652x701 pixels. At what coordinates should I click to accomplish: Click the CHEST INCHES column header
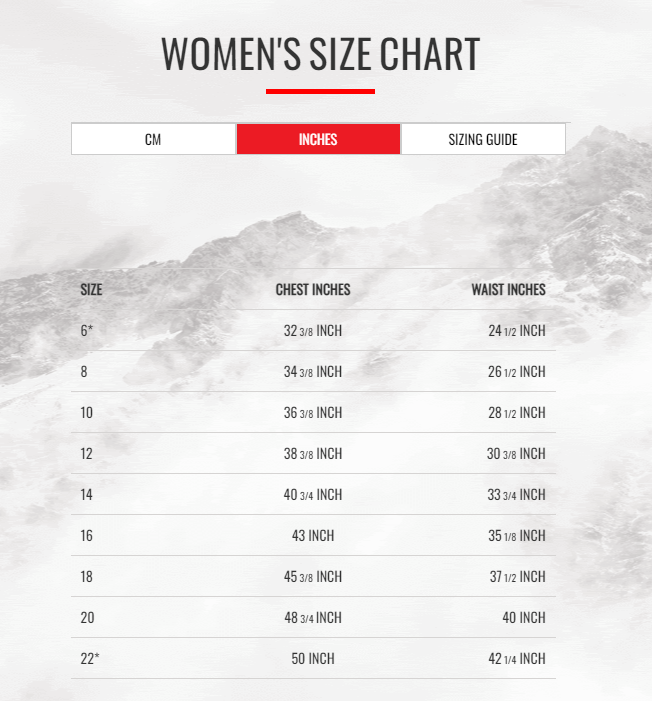313,290
